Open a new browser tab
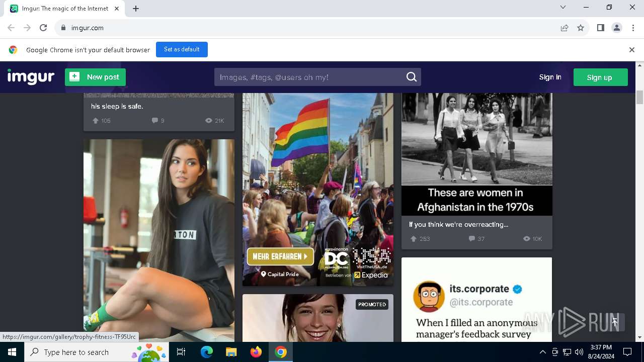 tap(136, 9)
